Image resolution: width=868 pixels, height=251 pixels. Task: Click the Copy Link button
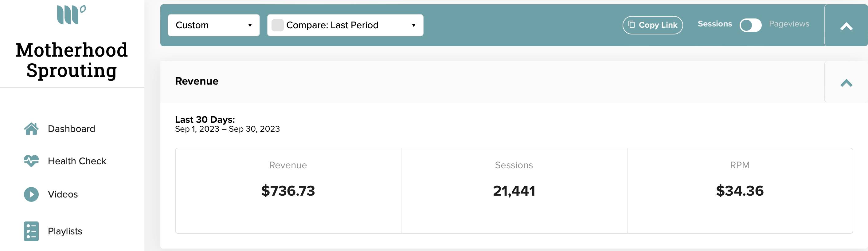(652, 25)
